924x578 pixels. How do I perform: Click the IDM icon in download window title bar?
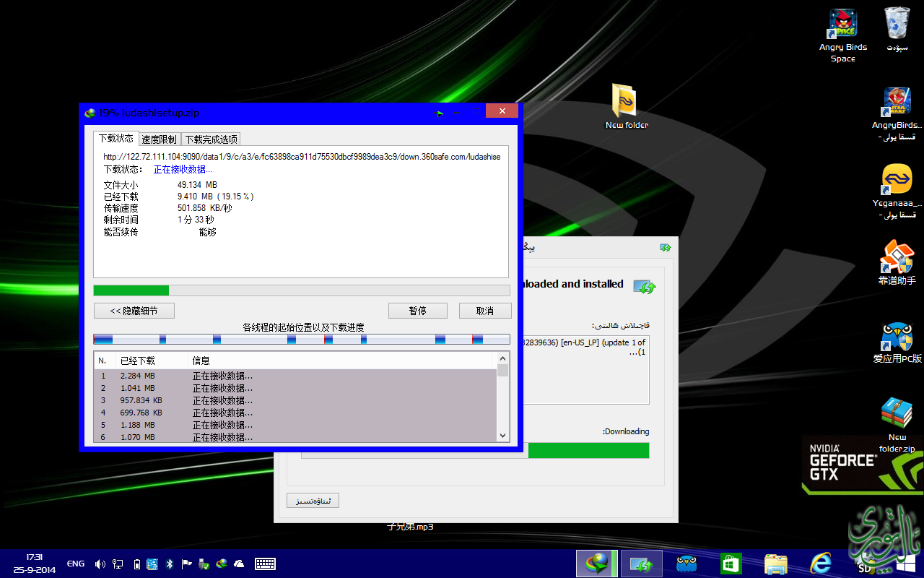coord(90,113)
